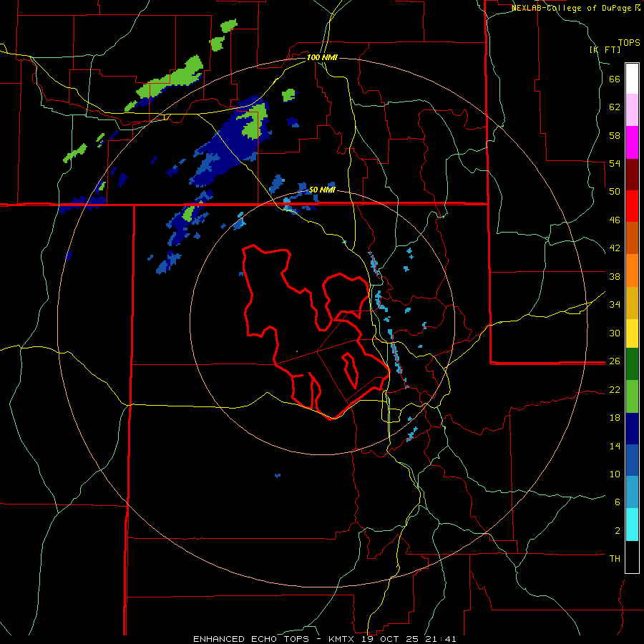Click the 'KMTX' station identifier
The height and width of the screenshot is (644, 644).
341,639
